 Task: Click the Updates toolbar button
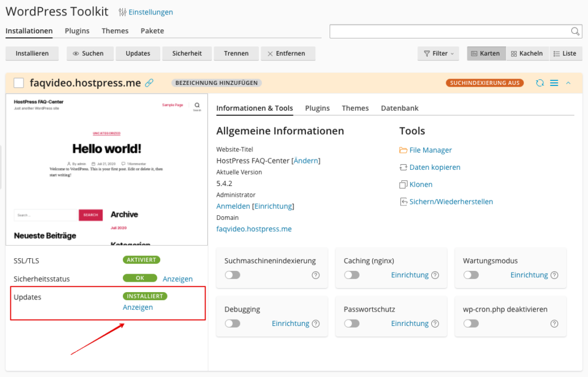pos(138,53)
